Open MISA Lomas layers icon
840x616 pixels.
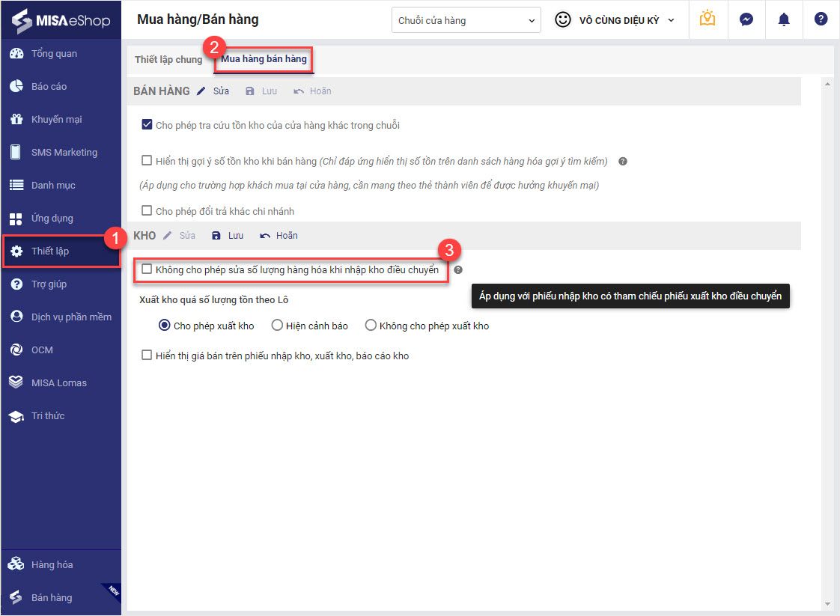16,382
